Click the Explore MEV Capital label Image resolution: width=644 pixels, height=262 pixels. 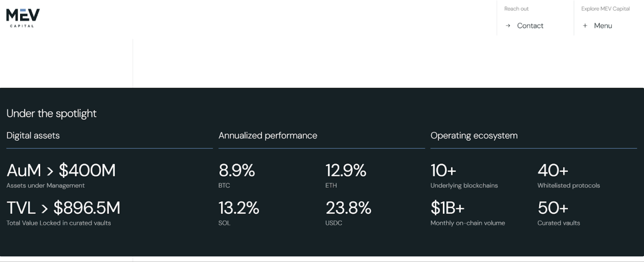(605, 9)
